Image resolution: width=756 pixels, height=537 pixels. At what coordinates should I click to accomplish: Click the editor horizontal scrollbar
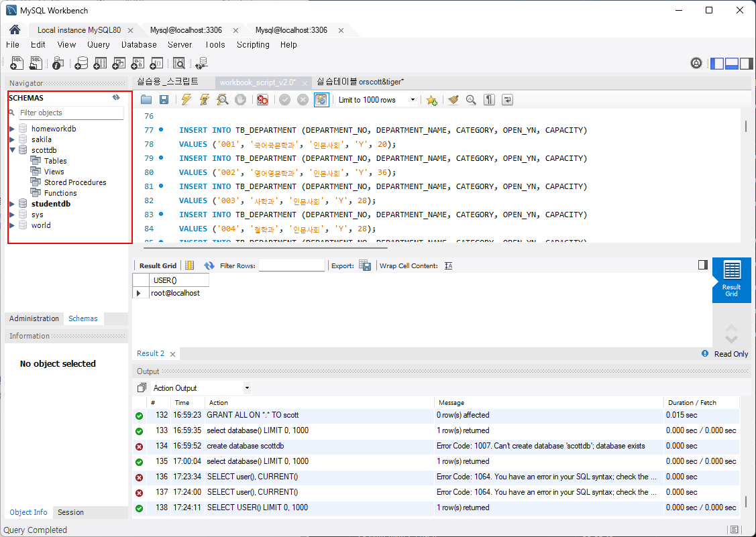tap(266, 248)
